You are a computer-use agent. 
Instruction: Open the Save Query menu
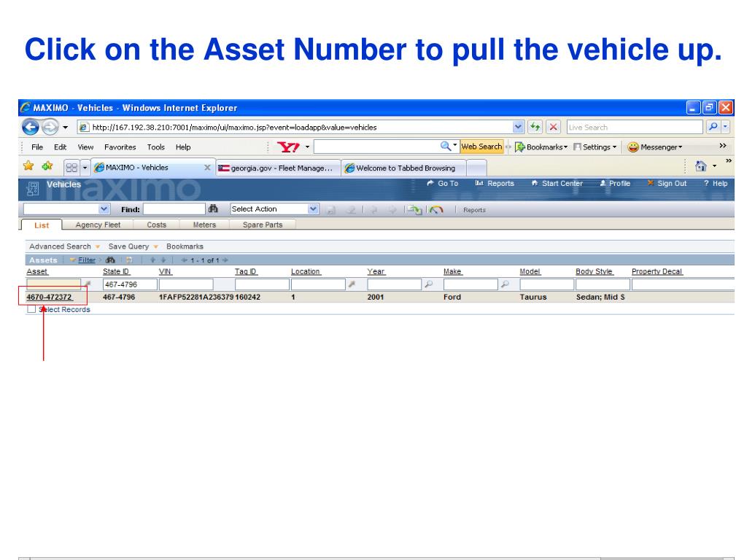click(133, 246)
